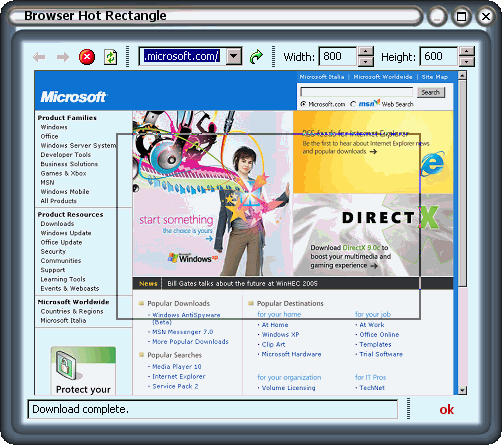Click the browser forward arrow

[x=63, y=57]
